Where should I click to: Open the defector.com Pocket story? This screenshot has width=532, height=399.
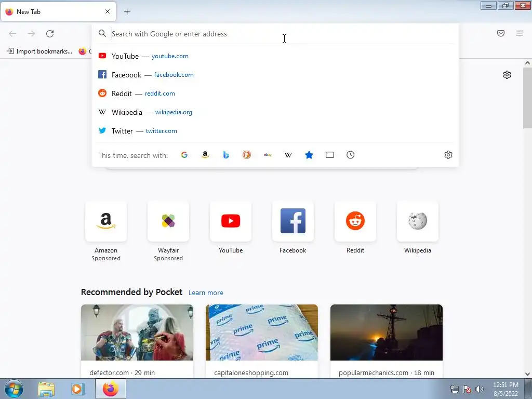click(137, 341)
